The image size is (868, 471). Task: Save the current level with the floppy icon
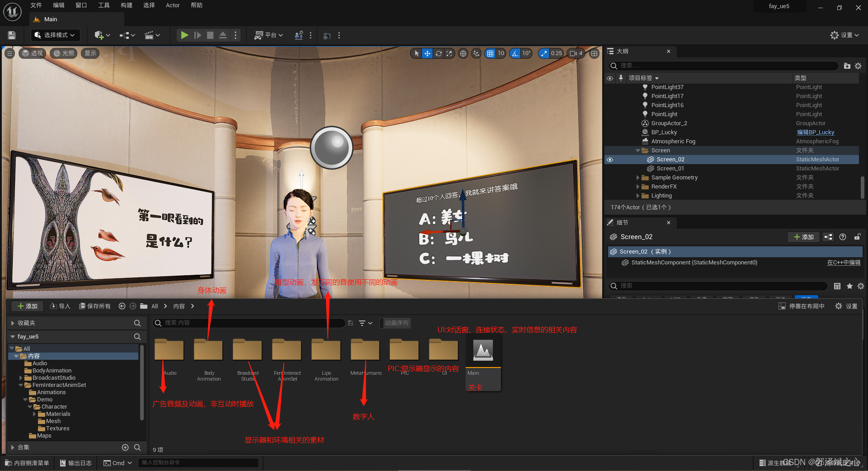(12, 35)
